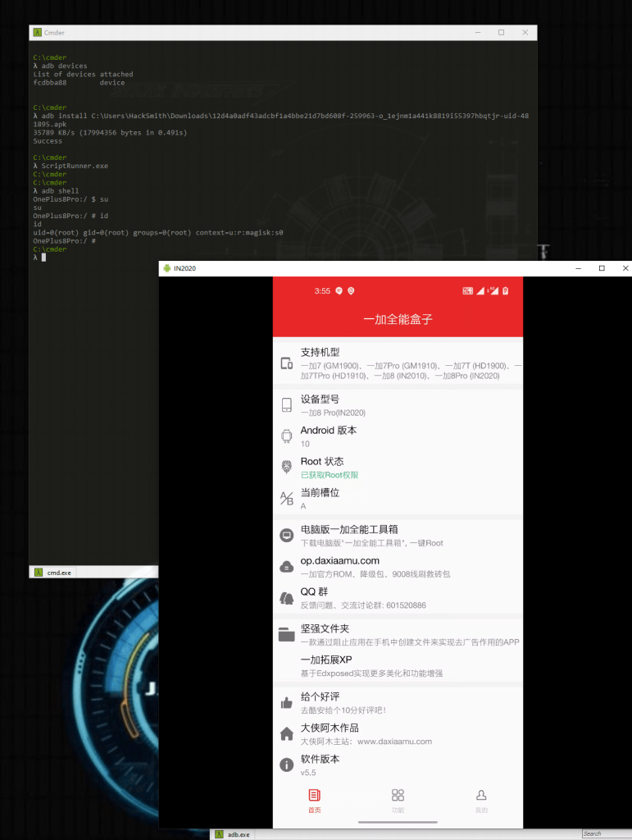Click the cloud icon beside op.daxiaamu.com
The image size is (632, 840).
tap(287, 567)
